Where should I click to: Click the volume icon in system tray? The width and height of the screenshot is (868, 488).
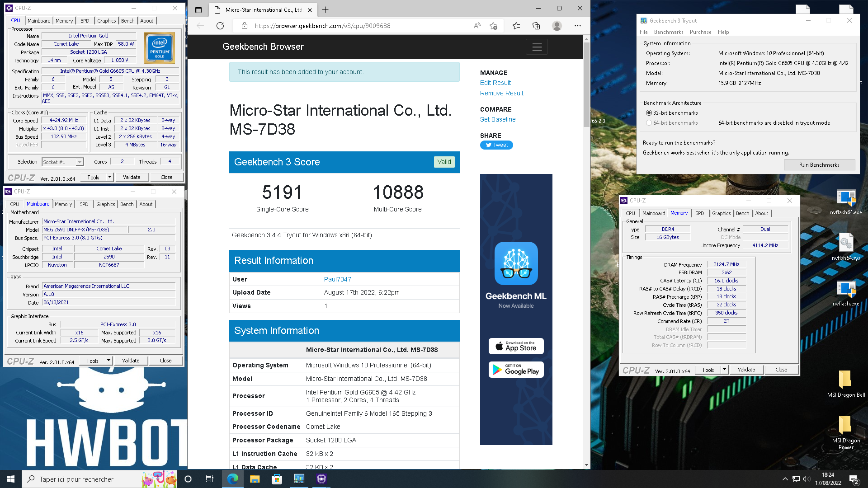tap(807, 479)
